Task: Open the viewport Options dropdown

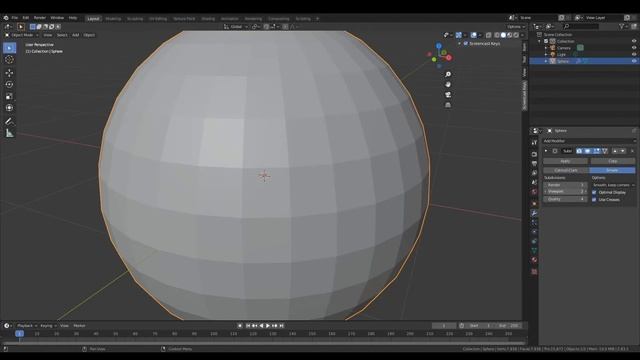Action: tap(516, 27)
